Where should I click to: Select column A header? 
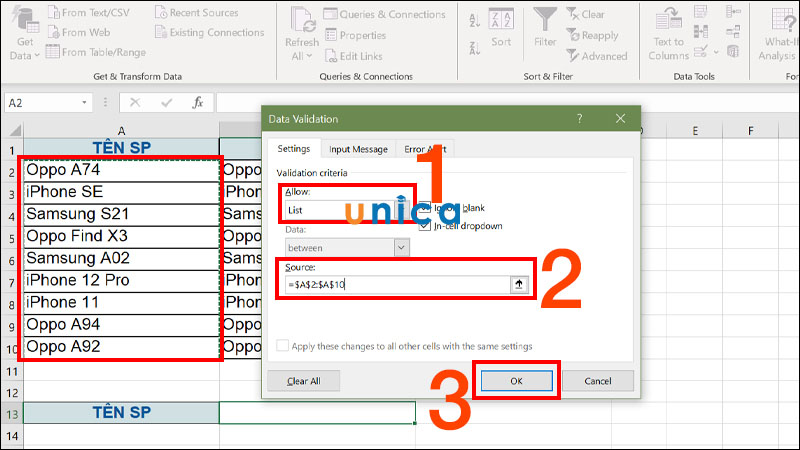[x=121, y=131]
